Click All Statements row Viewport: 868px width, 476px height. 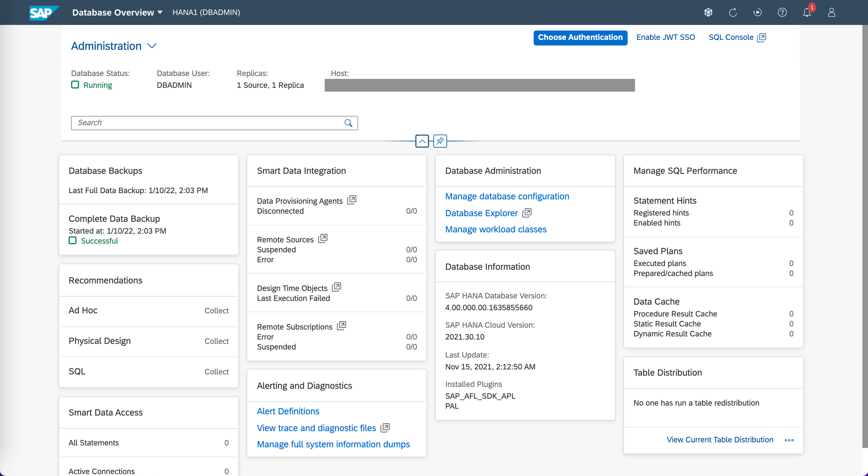tap(149, 443)
